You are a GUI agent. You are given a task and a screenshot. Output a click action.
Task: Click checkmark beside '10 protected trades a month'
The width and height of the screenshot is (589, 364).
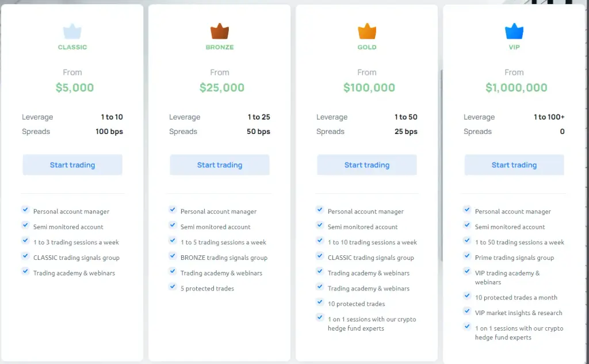point(467,296)
